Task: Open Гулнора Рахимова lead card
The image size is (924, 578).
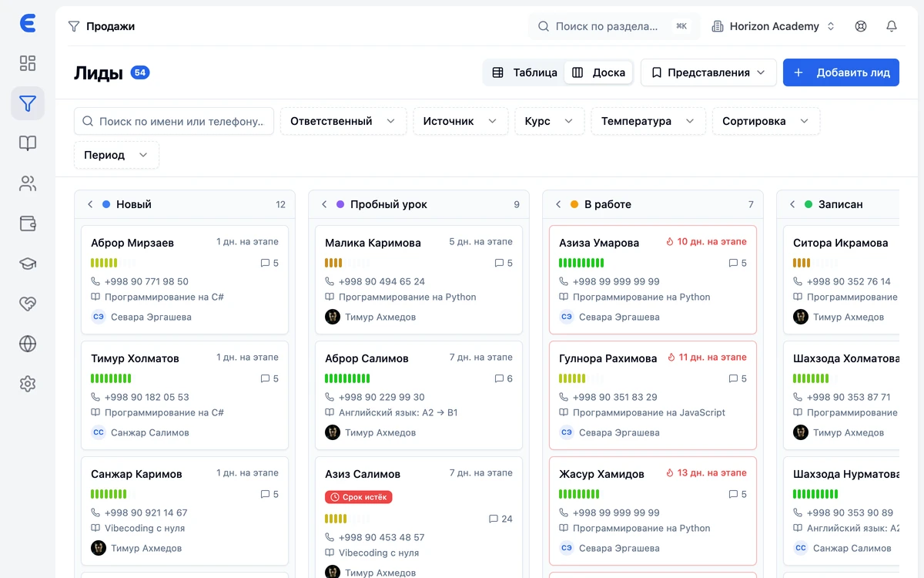Action: [653, 395]
